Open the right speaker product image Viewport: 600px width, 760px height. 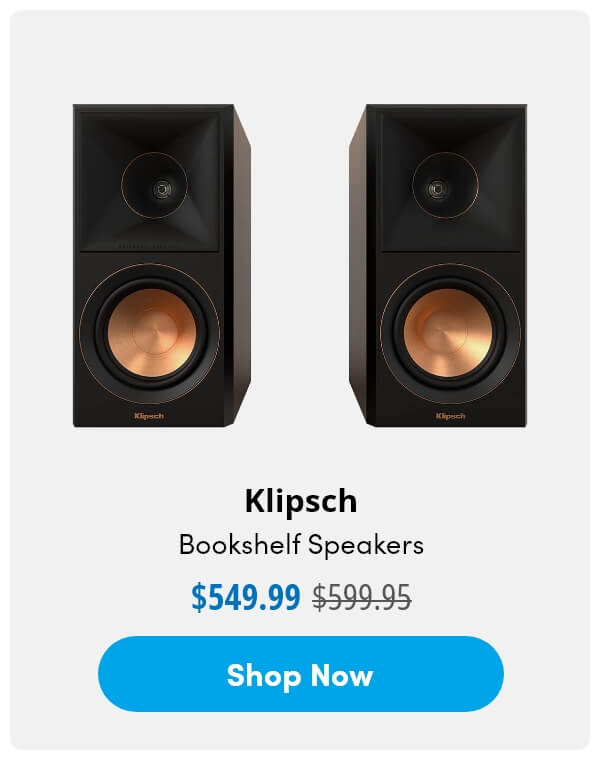[438, 266]
